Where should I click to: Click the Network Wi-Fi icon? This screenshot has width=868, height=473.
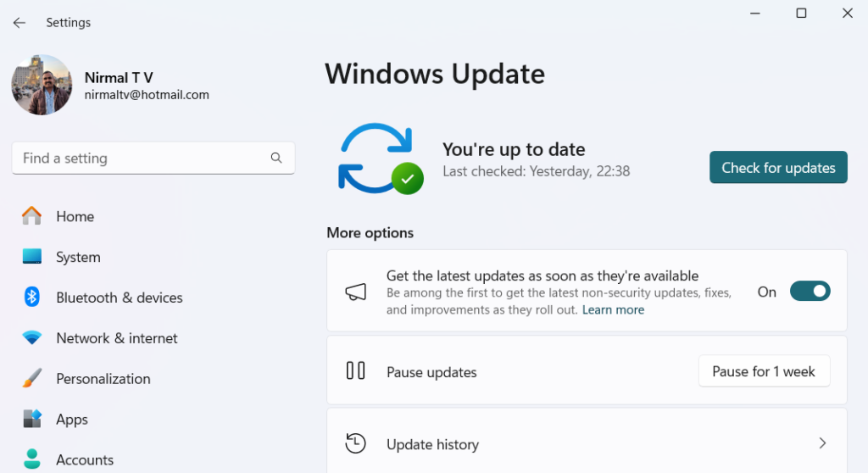tap(31, 337)
